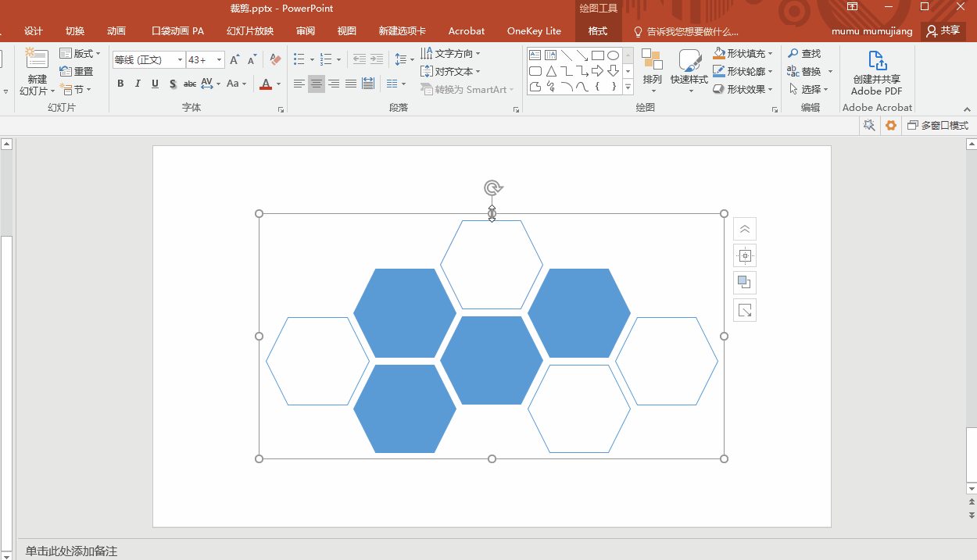Image resolution: width=977 pixels, height=560 pixels.
Task: Toggle italic formatting
Action: (138, 84)
